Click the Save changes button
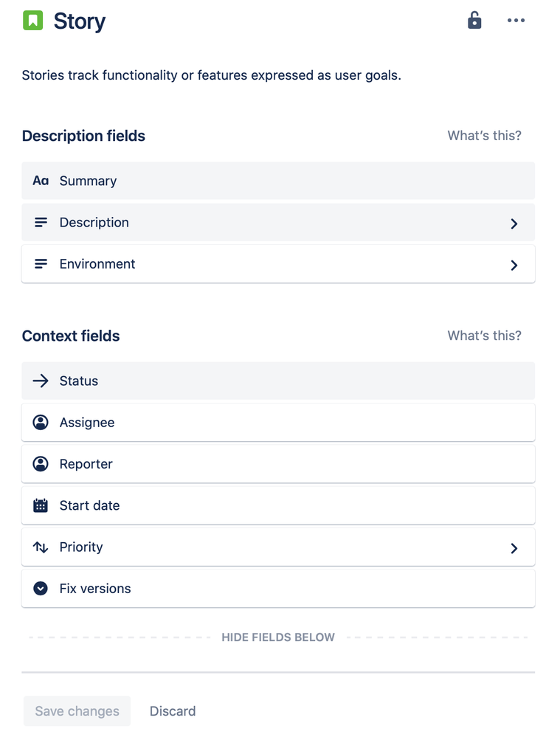The width and height of the screenshot is (560, 737). (77, 711)
